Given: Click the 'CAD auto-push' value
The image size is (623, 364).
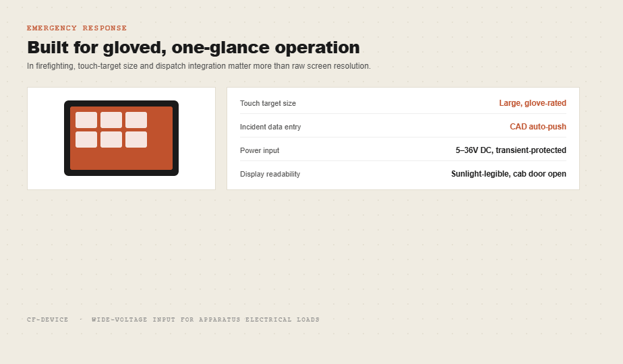Looking at the screenshot, I should [x=538, y=126].
